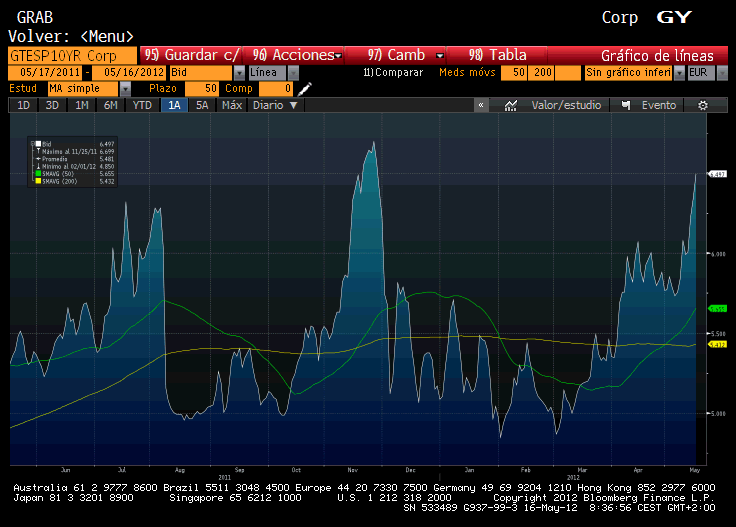Viewport: 736px width, 527px height.
Task: Select the 1M range tab
Action: (82, 105)
